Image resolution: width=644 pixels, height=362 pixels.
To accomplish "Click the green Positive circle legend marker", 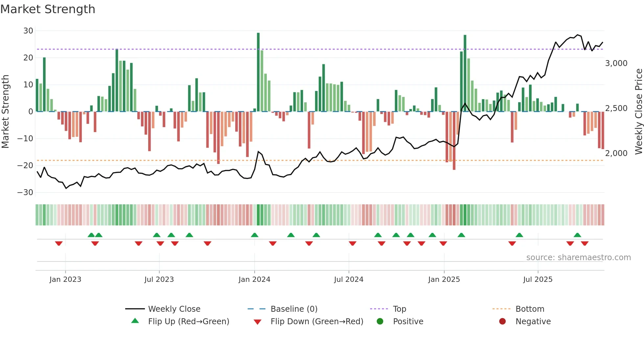I will 380,321.
